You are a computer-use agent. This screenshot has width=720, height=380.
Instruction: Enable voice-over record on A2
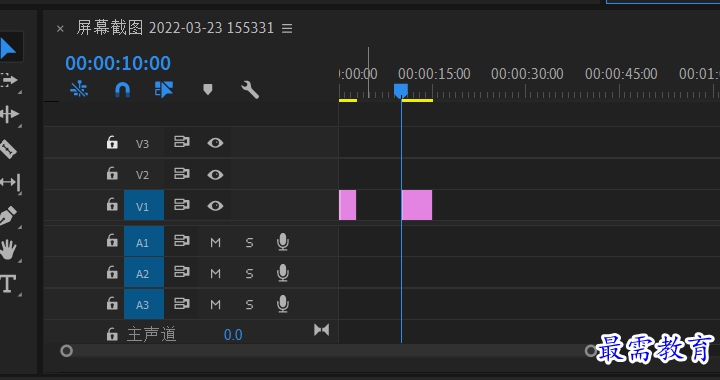[x=283, y=273]
